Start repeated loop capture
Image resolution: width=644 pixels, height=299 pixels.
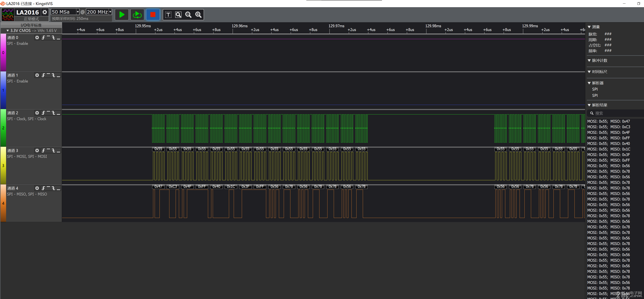click(x=137, y=15)
